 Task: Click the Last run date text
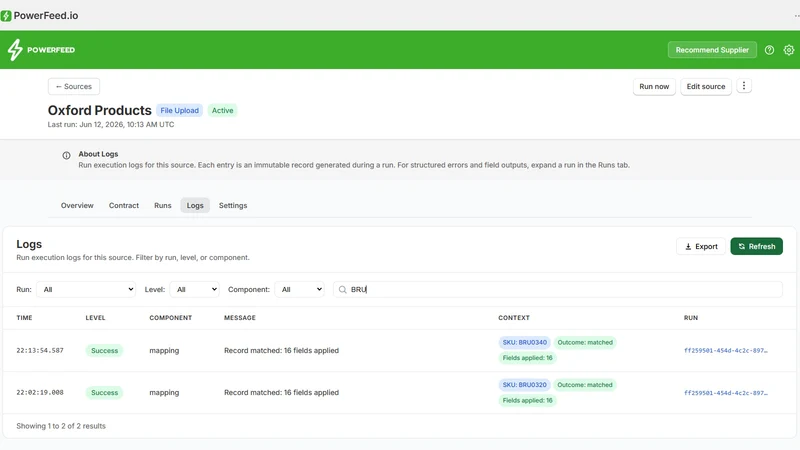pyautogui.click(x=111, y=124)
